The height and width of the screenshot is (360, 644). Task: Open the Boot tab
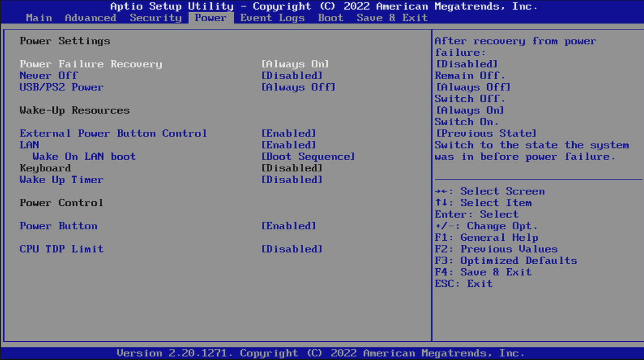click(x=331, y=18)
